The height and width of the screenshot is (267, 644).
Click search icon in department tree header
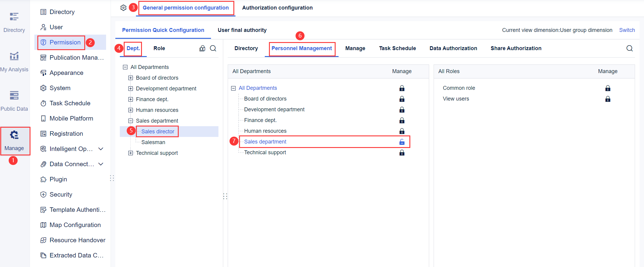click(x=213, y=48)
